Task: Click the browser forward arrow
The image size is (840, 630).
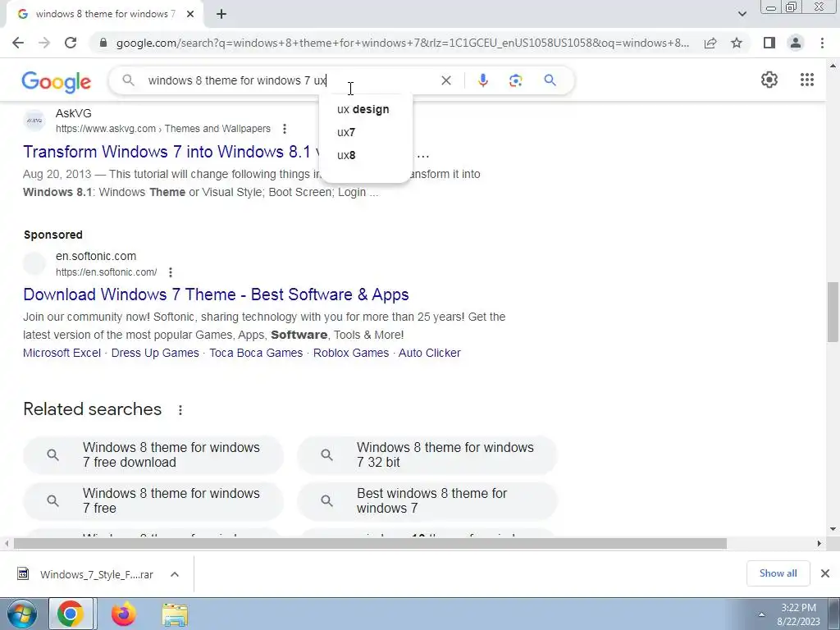Action: (44, 43)
